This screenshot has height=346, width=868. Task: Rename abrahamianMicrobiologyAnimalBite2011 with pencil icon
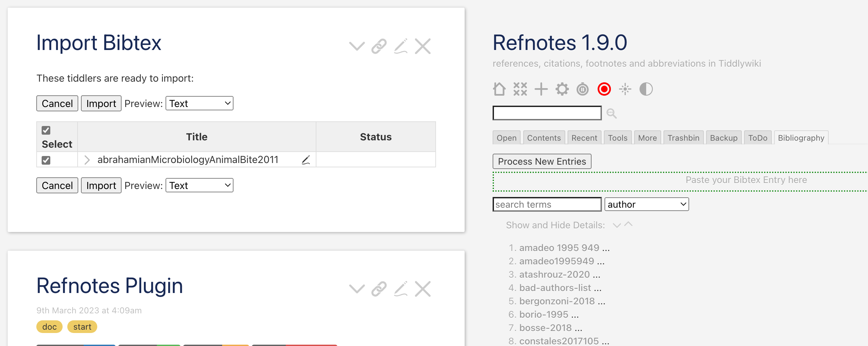[306, 160]
